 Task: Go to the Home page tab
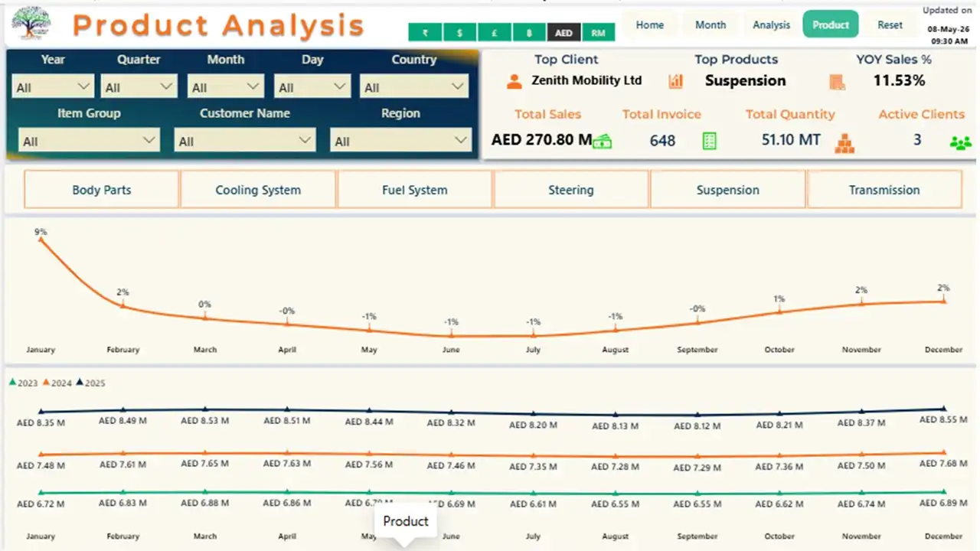[x=650, y=24]
